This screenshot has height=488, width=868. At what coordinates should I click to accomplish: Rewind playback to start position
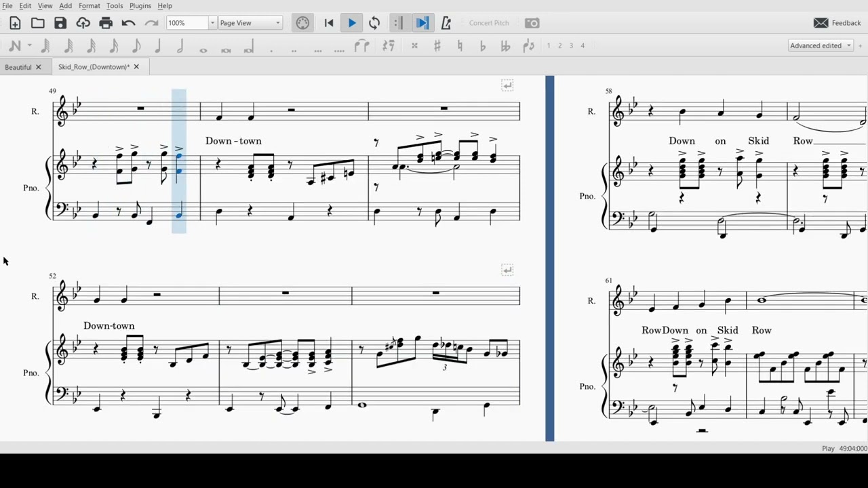point(329,23)
